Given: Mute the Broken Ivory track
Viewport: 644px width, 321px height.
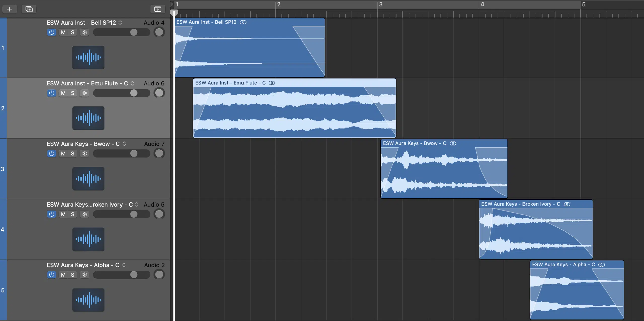Looking at the screenshot, I should pos(63,214).
